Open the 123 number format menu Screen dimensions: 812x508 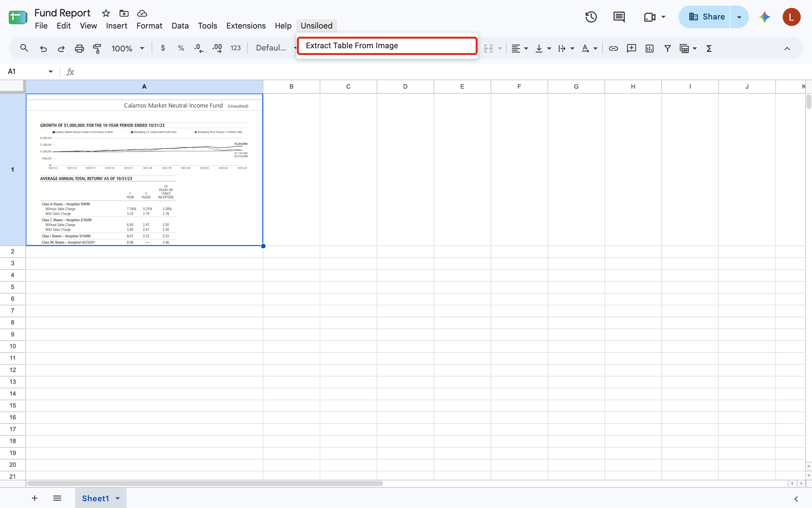tap(235, 48)
